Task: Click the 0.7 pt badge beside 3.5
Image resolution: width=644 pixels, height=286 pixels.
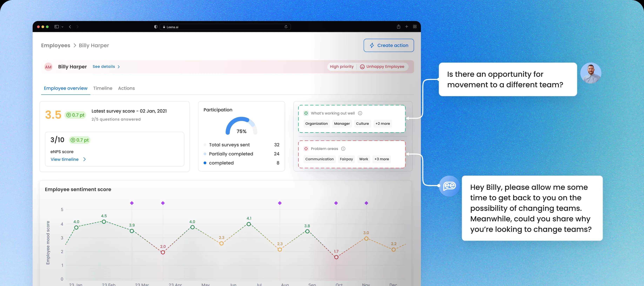Action: [75, 115]
